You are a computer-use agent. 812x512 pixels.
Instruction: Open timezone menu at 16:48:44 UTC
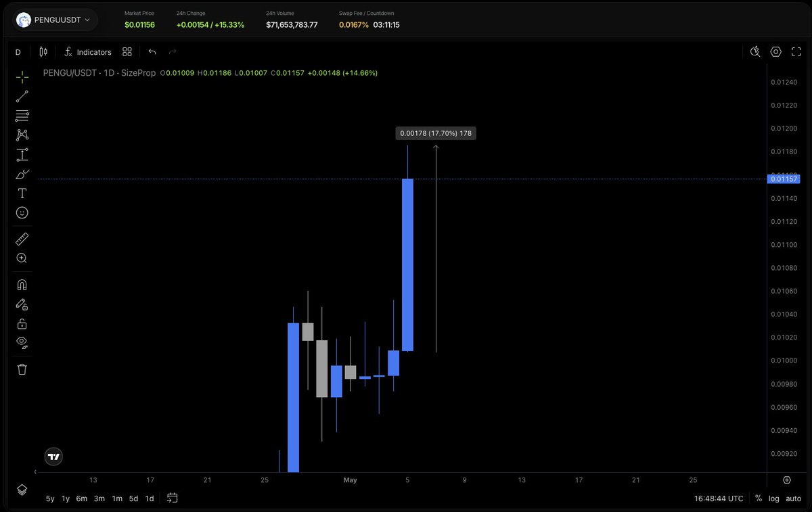tap(719, 498)
